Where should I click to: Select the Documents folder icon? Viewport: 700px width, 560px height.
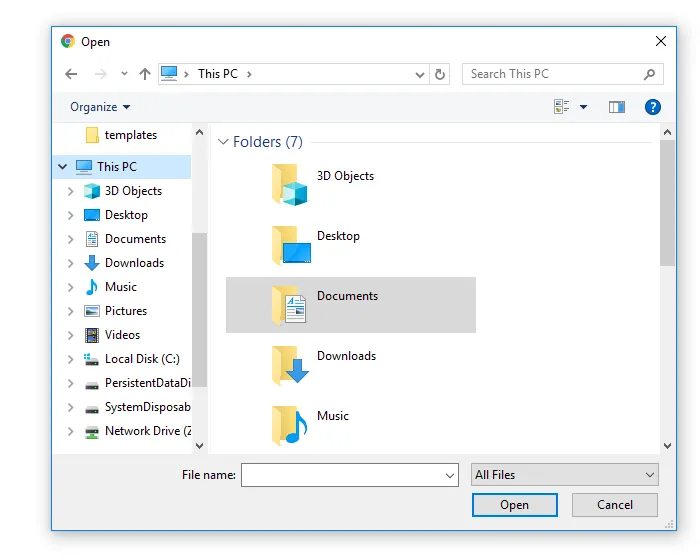pyautogui.click(x=290, y=305)
